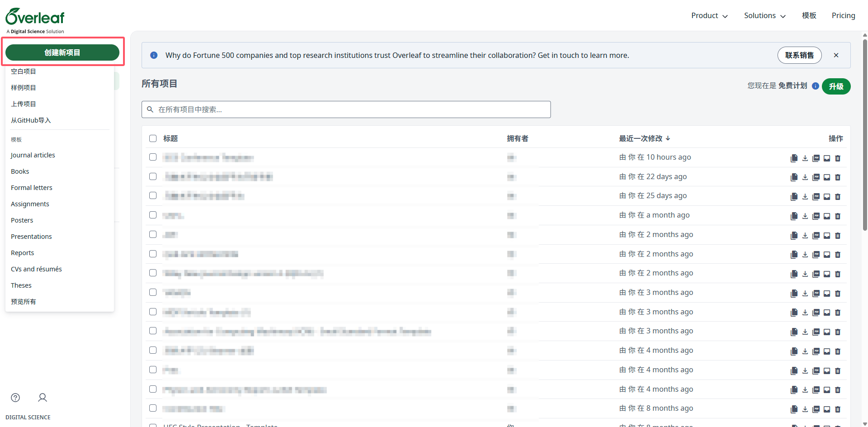The height and width of the screenshot is (427, 868).
Task: Select the Journal articles template option
Action: point(33,155)
